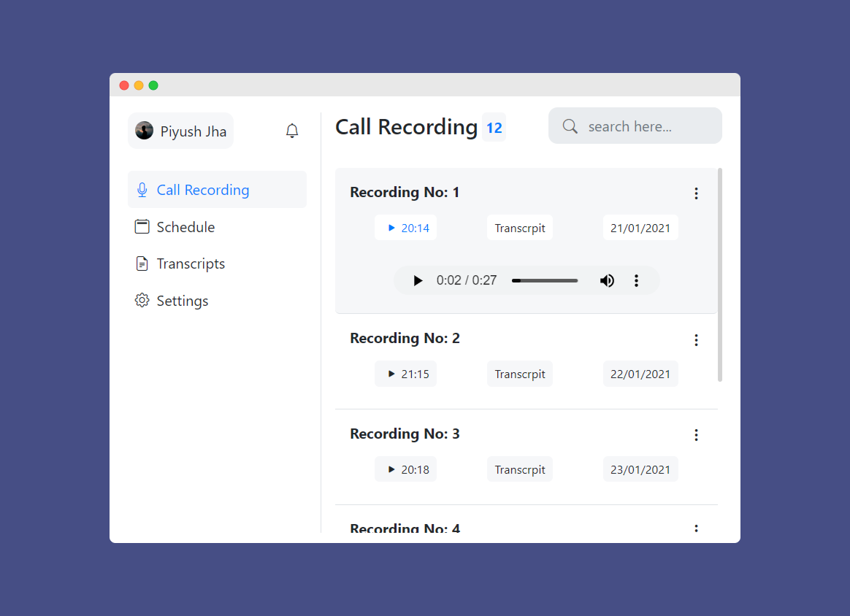
Task: Click the search magnifier icon
Action: 570,126
